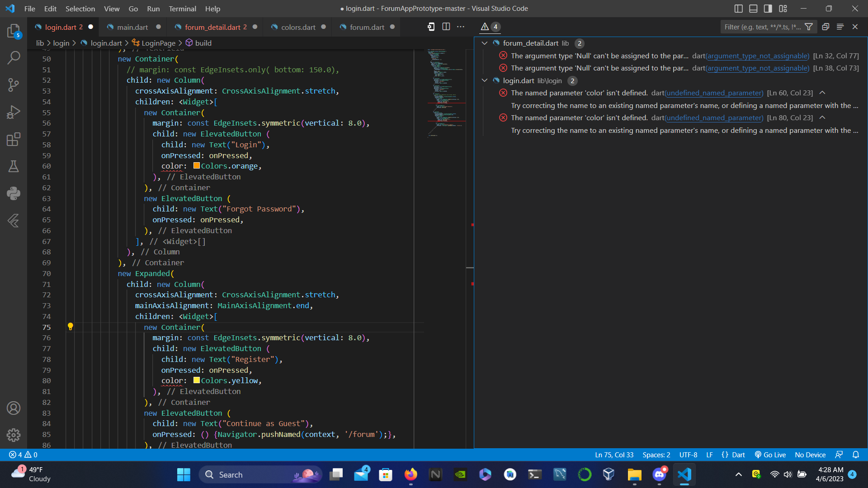Collapse the forum_detail.dart error group

(x=484, y=43)
